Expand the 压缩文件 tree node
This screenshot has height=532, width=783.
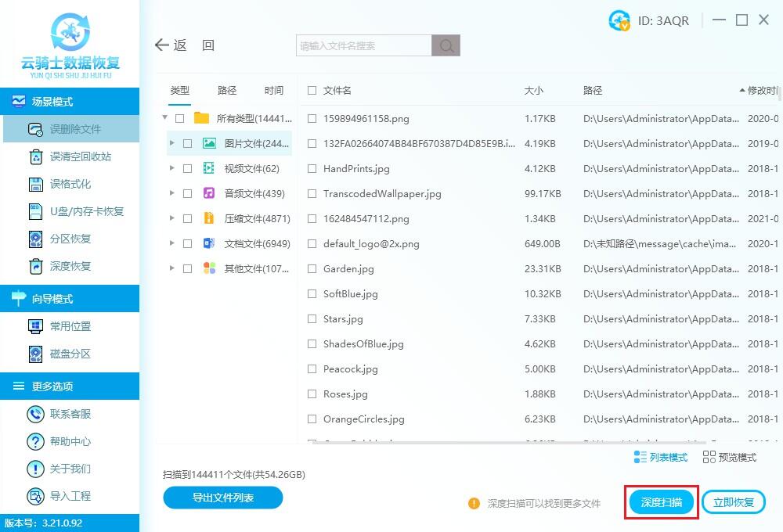tap(171, 218)
